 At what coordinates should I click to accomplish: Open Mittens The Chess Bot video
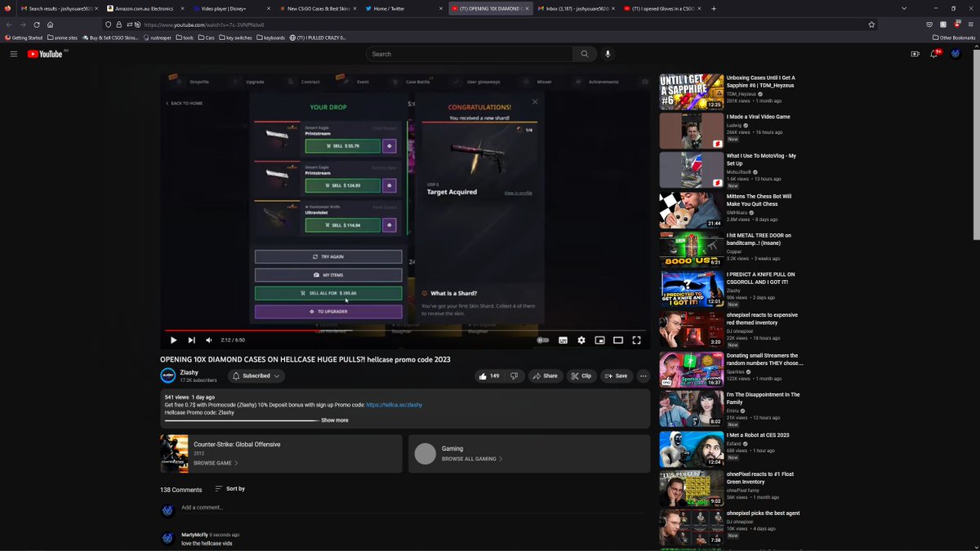tap(759, 200)
